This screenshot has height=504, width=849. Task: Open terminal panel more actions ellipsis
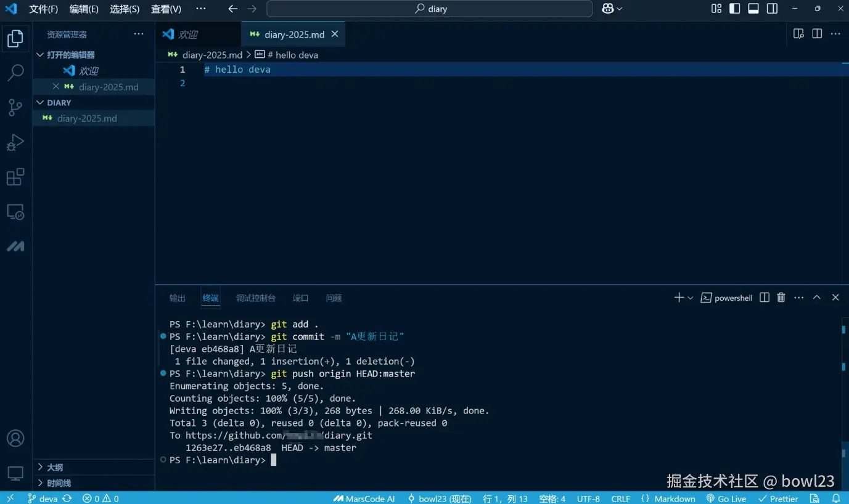pyautogui.click(x=799, y=298)
